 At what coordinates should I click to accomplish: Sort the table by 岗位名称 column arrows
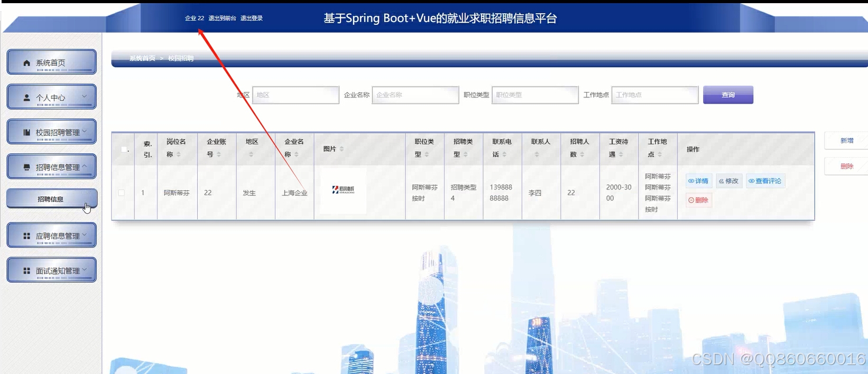click(x=179, y=154)
